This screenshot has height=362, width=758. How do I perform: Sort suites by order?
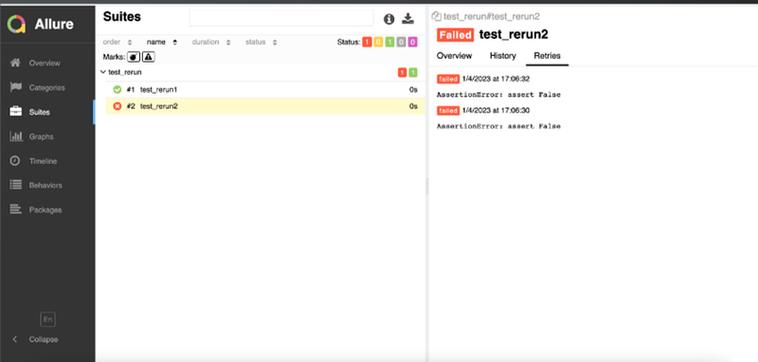point(117,42)
